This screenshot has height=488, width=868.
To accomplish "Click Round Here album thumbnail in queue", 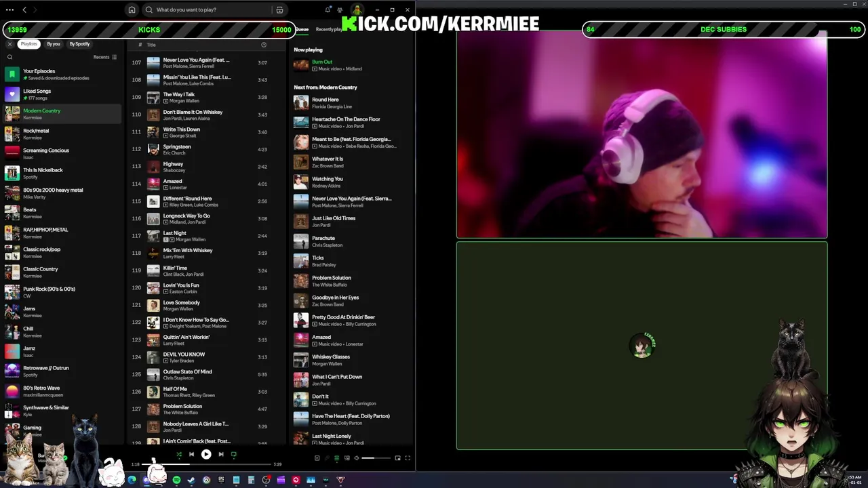I will coord(301,102).
